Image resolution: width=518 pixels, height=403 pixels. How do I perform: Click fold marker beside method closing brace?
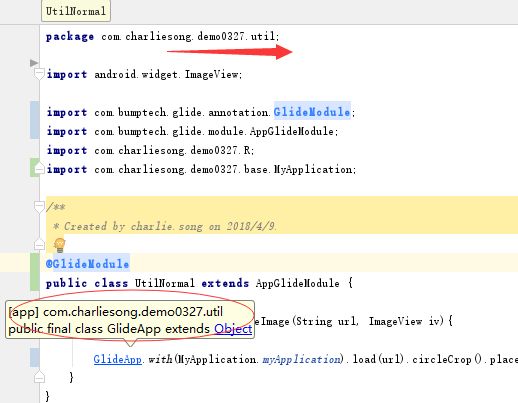coord(39,377)
